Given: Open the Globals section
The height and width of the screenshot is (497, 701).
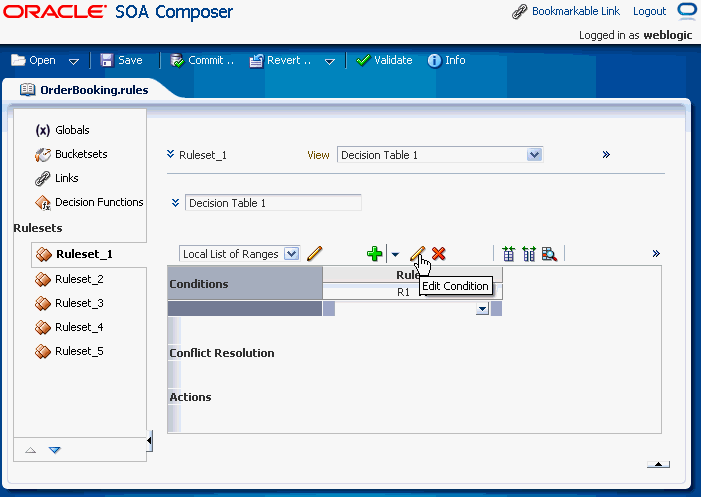Looking at the screenshot, I should [72, 130].
